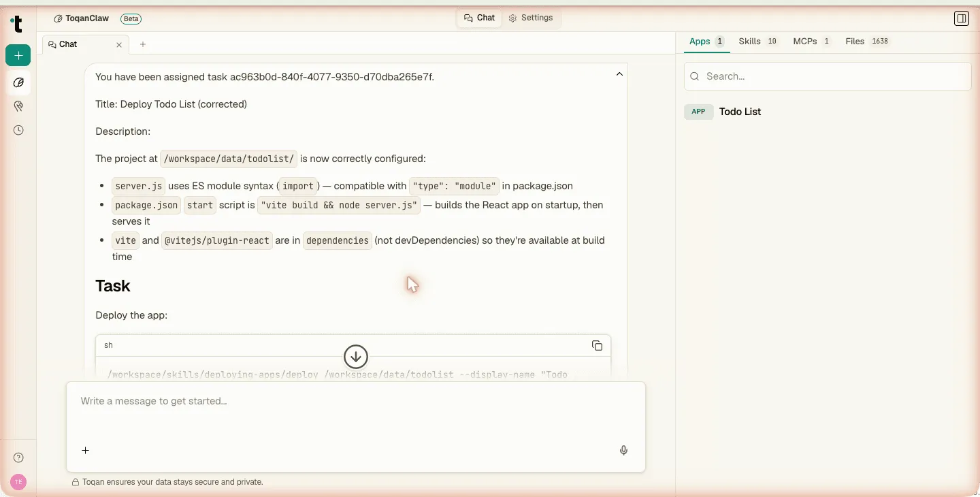Copy the sh code block
This screenshot has height=497, width=980.
click(597, 346)
